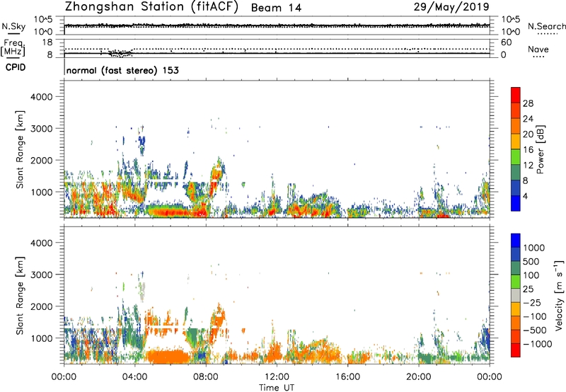Select 'normal (fast stereo) 153' text

coord(122,70)
